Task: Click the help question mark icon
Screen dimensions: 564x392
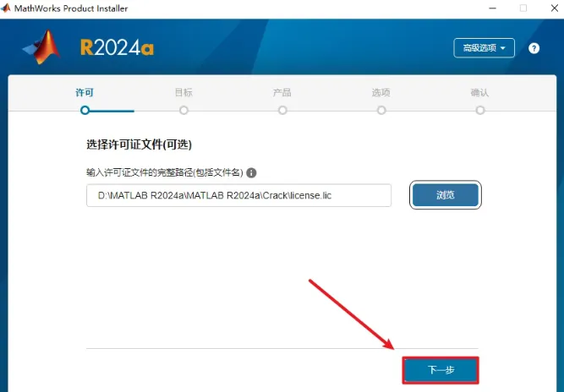Action: 534,48
